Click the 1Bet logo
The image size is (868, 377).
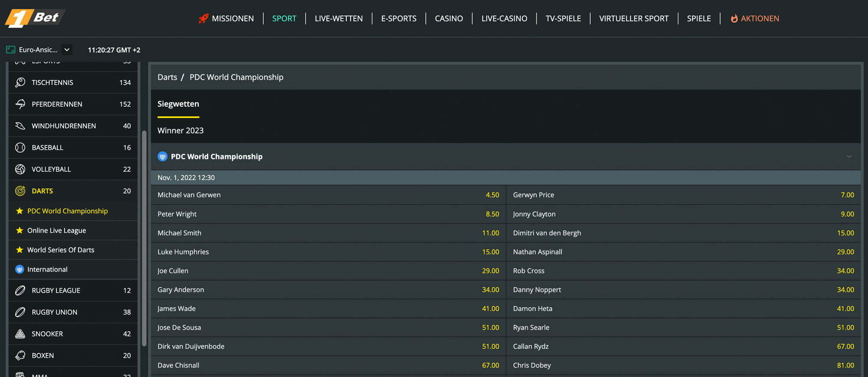click(35, 18)
